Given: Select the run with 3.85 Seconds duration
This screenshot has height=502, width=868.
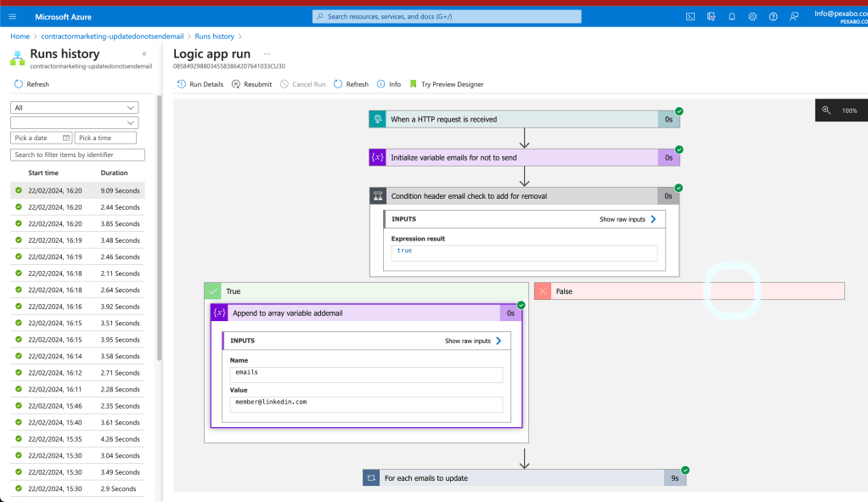Looking at the screenshot, I should [x=77, y=223].
